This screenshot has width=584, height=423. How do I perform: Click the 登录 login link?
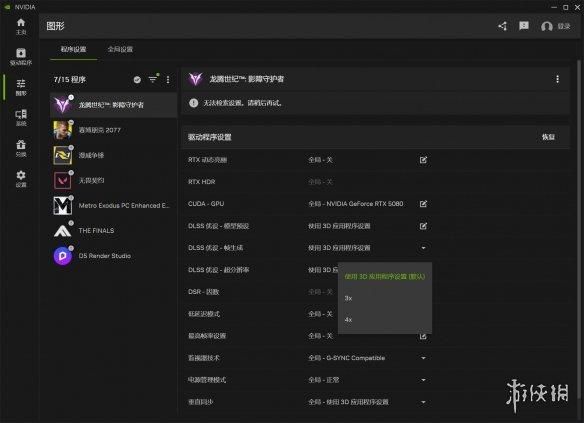pos(564,26)
